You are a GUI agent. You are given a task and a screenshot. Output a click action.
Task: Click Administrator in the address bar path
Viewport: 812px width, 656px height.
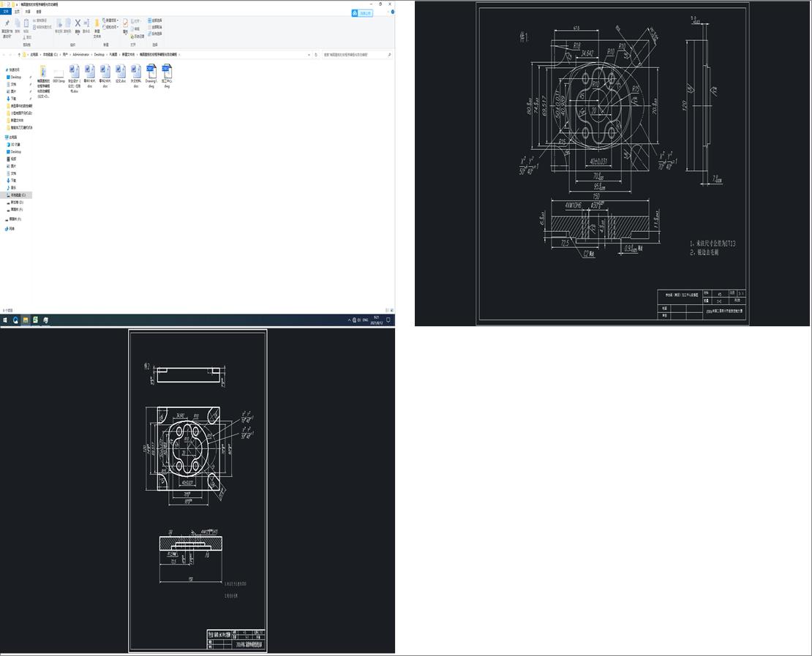click(80, 55)
